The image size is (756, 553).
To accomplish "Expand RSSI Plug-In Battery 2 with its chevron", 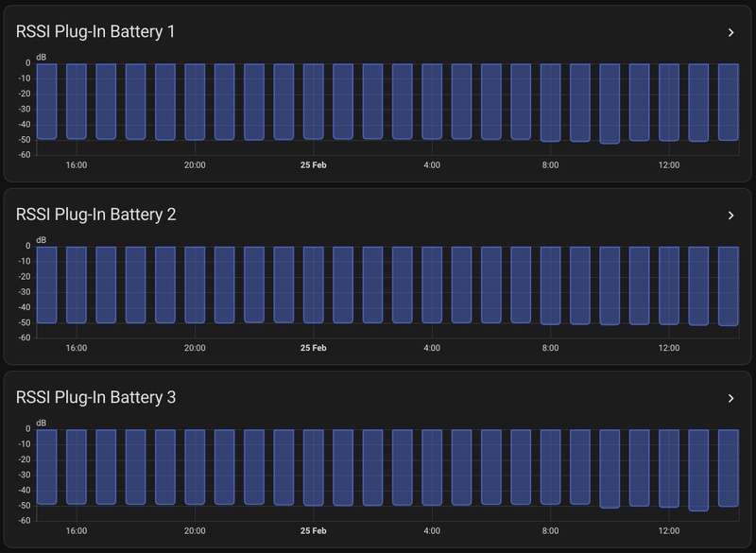I will [730, 216].
